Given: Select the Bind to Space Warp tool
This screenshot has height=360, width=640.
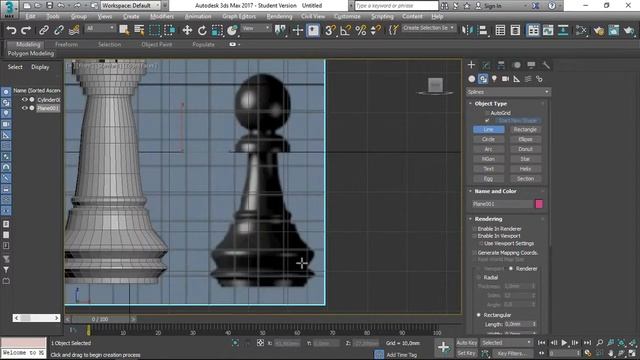Looking at the screenshot, I should point(74,31).
